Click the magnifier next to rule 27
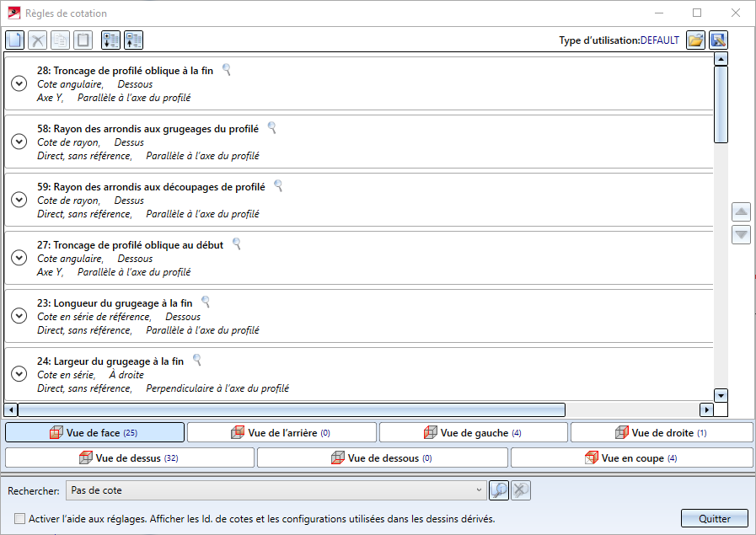This screenshot has height=535, width=756. pyautogui.click(x=237, y=243)
